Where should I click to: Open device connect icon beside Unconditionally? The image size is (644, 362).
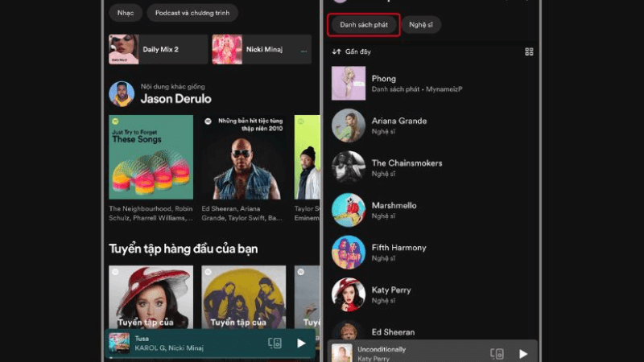497,353
